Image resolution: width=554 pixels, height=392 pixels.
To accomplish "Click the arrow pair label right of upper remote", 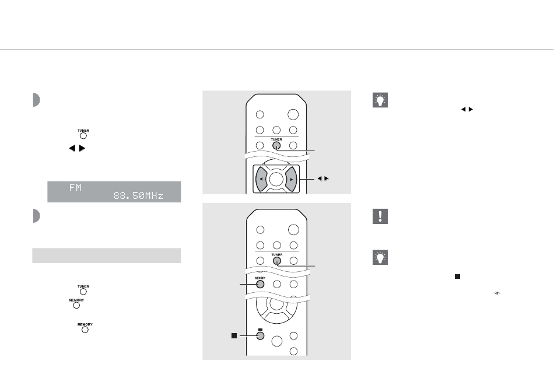I will pos(323,179).
